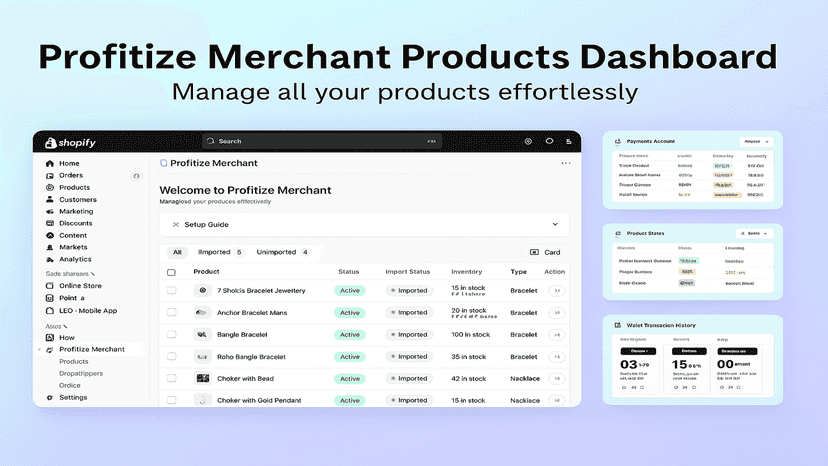The height and width of the screenshot is (466, 828).
Task: Open Orders in the sidebar
Action: click(x=71, y=175)
